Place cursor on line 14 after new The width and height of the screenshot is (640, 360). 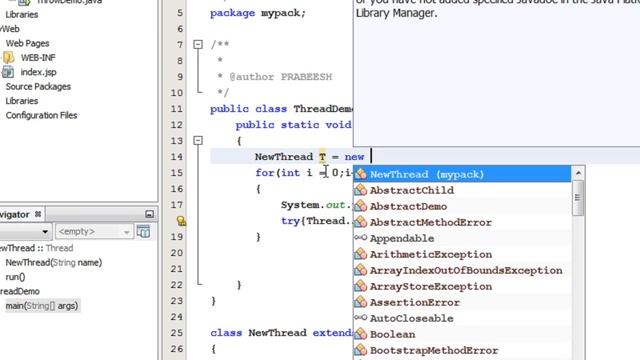(x=371, y=157)
